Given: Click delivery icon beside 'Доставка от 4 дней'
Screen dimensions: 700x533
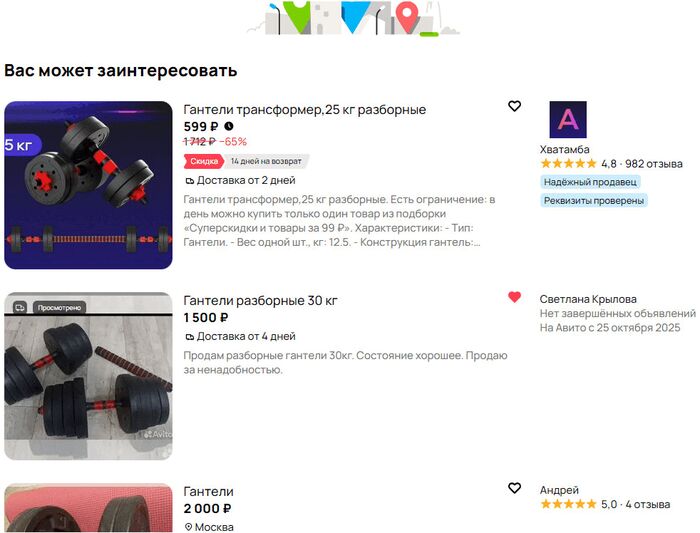Looking at the screenshot, I should click(x=190, y=337).
